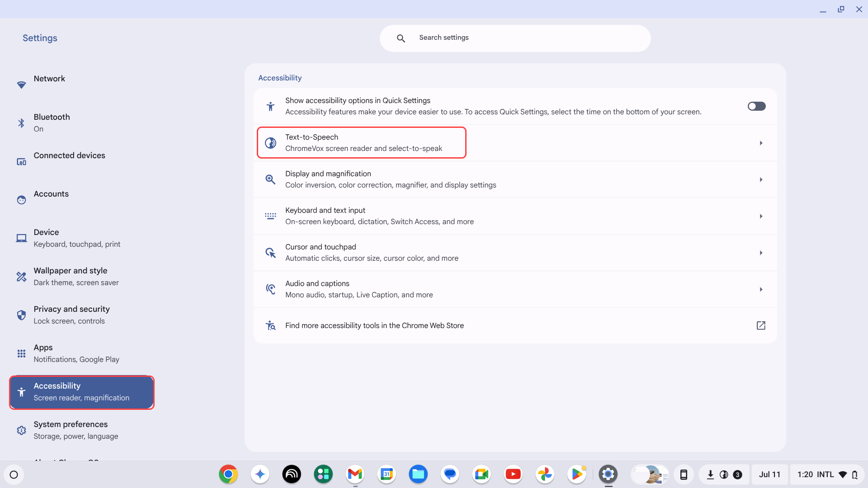Open System preferences section

tap(81, 430)
